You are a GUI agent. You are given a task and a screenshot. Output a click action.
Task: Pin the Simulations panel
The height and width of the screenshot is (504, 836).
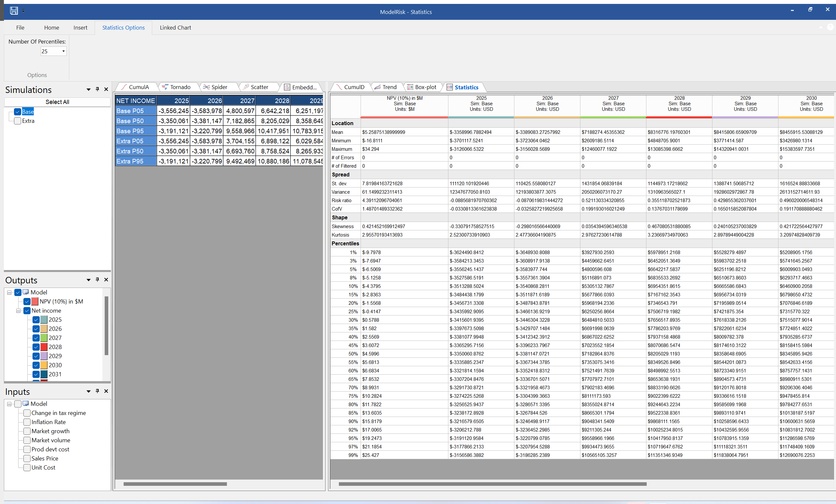point(97,89)
